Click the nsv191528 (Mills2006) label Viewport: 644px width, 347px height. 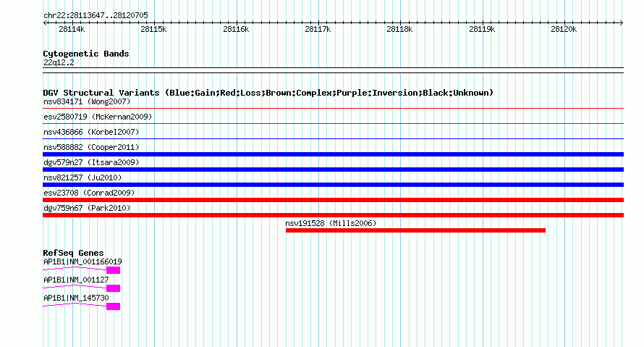[331, 223]
